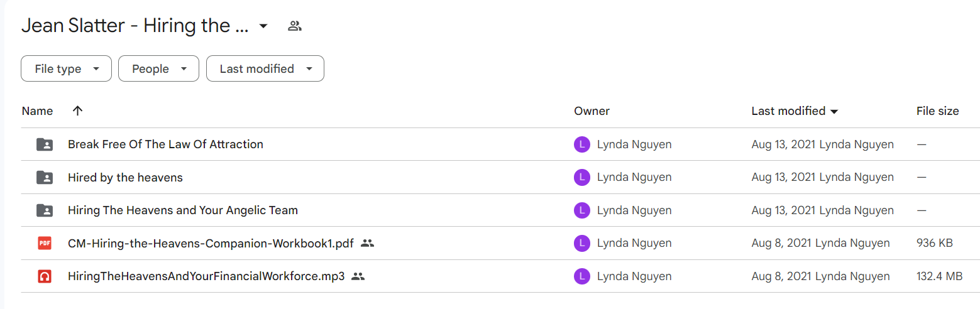980x309 pixels.
Task: Click the Hired by the heavens folder icon
Action: click(x=45, y=178)
